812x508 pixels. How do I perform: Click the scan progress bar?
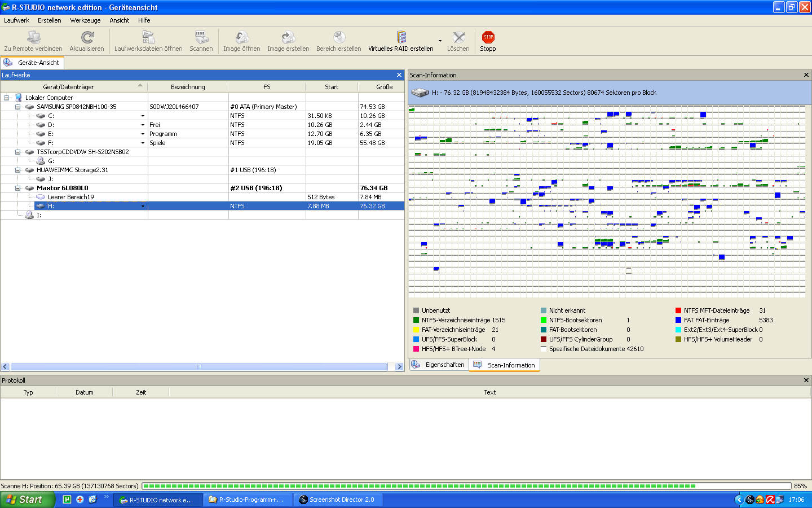click(x=467, y=486)
